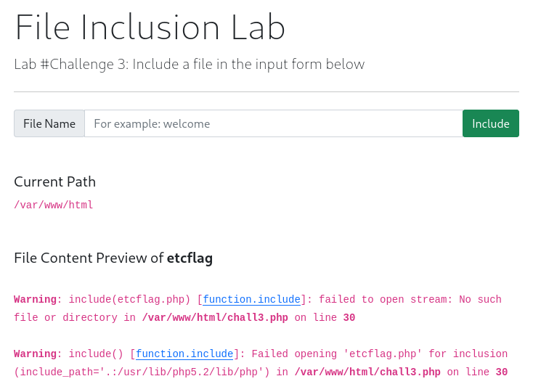541x392 pixels.
Task: Open the function.include link in second warning
Action: (184, 354)
